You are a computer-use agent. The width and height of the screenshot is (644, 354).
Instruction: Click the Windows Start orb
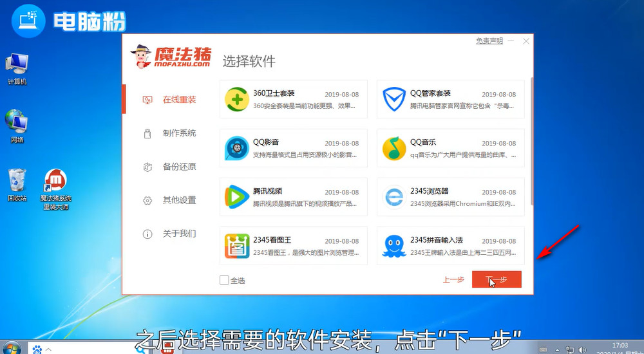11,348
